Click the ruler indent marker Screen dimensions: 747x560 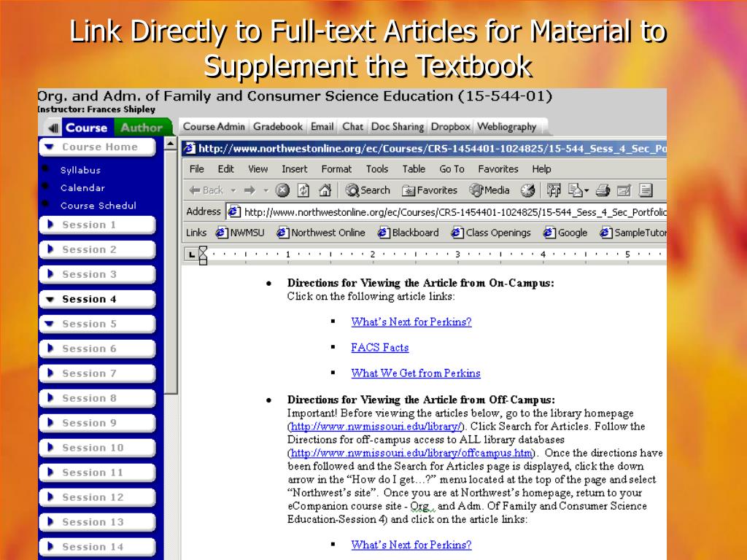[203, 255]
